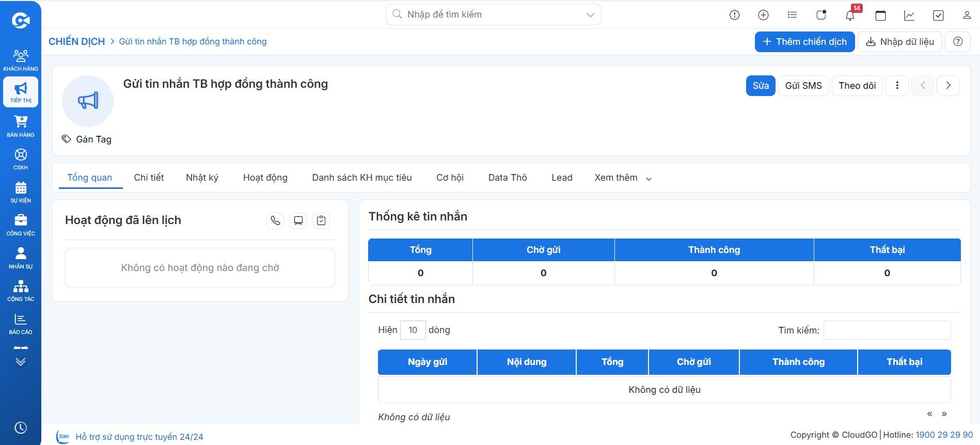Click the Nhập dữ liệu button

click(x=900, y=42)
